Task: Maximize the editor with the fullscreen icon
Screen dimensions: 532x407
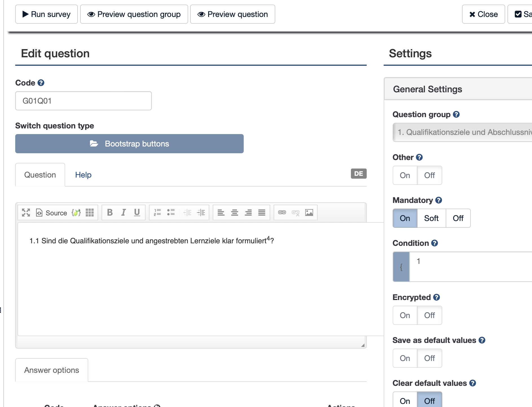Action: coord(26,213)
